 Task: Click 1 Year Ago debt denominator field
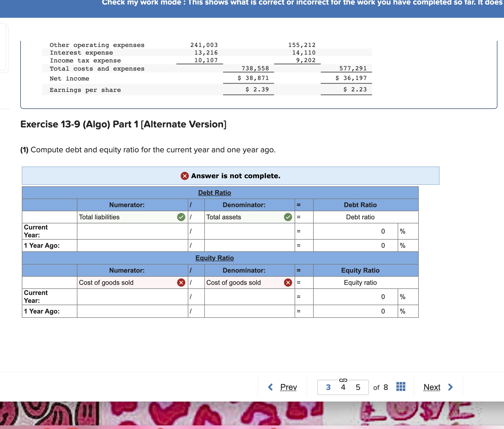point(249,245)
